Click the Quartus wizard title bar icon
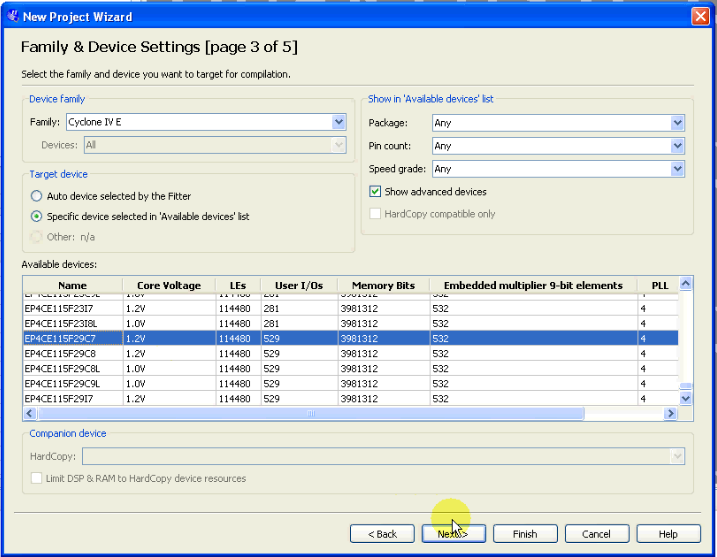 (x=13, y=16)
